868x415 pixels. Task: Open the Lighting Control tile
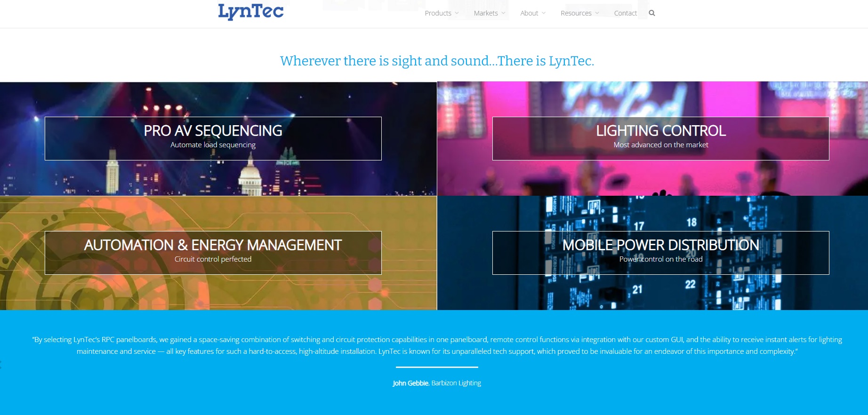[661, 138]
